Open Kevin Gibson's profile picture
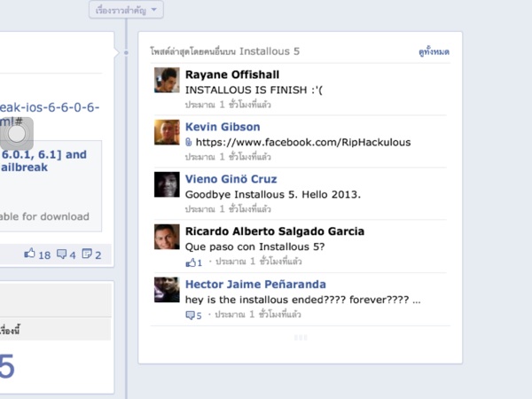Viewport: 532px width, 399px height. (167, 132)
